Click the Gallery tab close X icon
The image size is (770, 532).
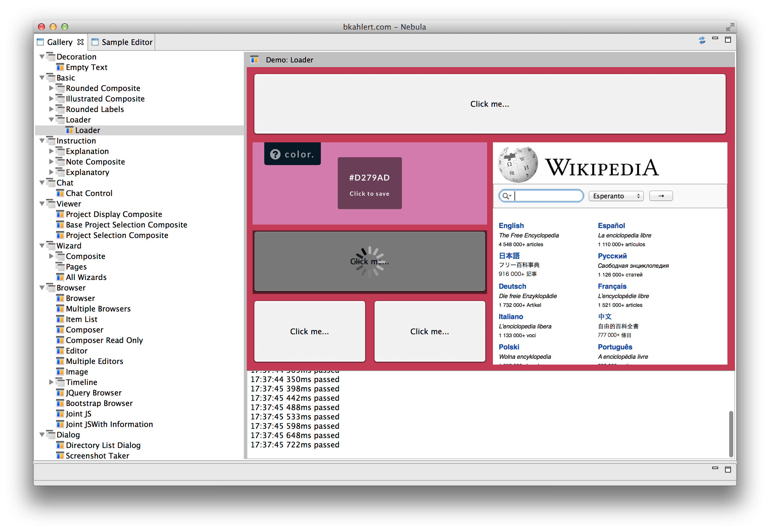tap(80, 42)
